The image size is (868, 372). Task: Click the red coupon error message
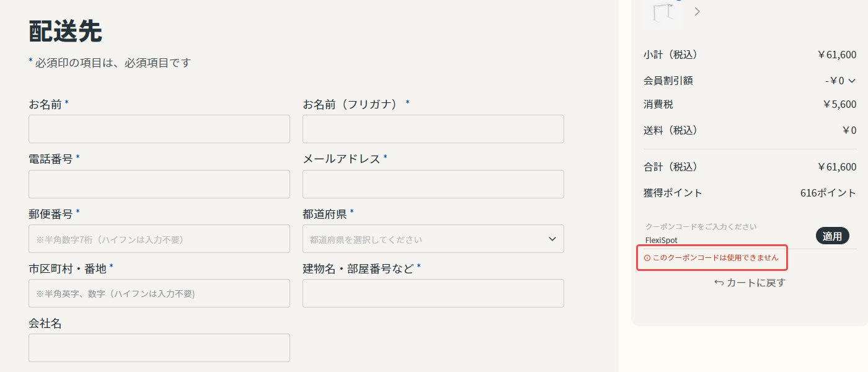point(712,257)
